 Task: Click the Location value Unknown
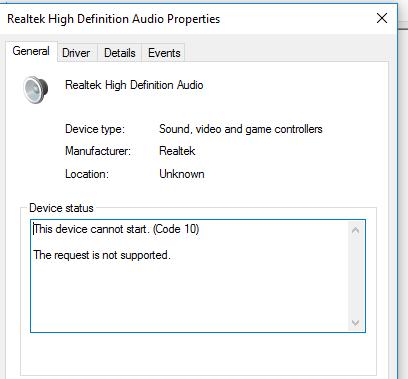tap(182, 174)
